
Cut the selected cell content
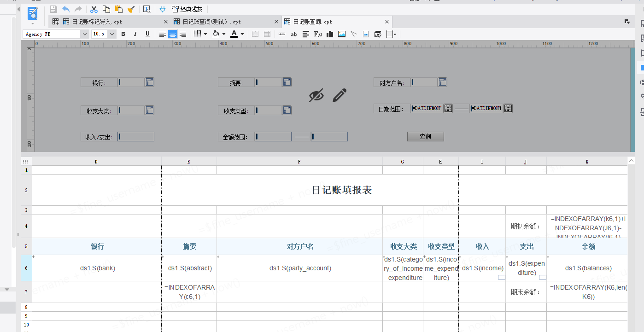[94, 9]
